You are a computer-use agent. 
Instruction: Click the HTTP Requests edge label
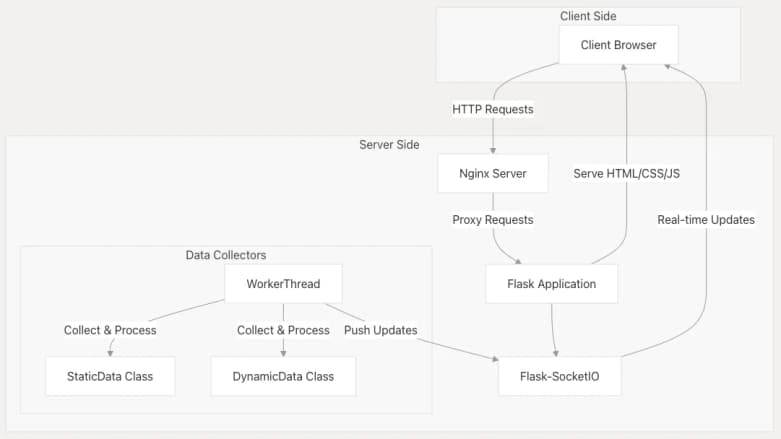click(x=493, y=109)
